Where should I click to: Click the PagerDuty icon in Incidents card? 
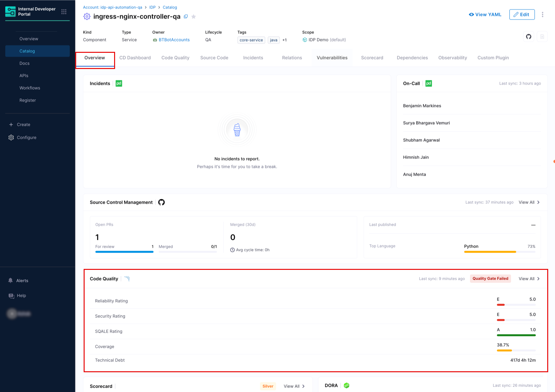119,83
